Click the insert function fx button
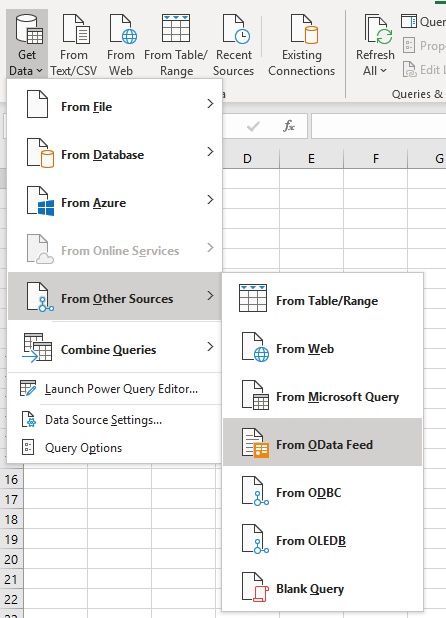Screen dimensions: 446x618 click(x=289, y=126)
